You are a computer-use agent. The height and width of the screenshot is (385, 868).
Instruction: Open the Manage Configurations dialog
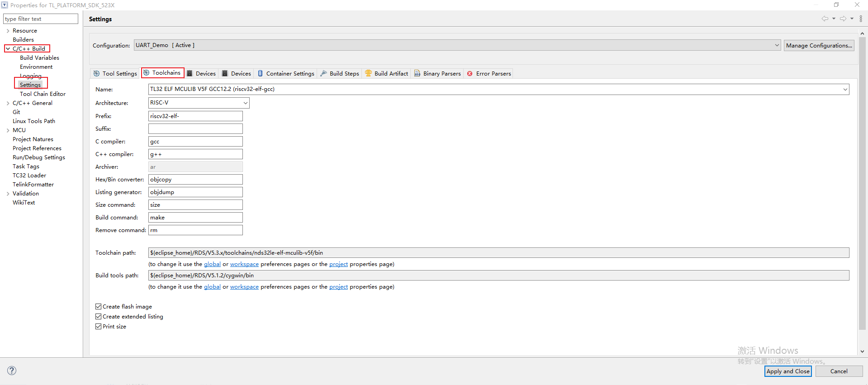819,45
